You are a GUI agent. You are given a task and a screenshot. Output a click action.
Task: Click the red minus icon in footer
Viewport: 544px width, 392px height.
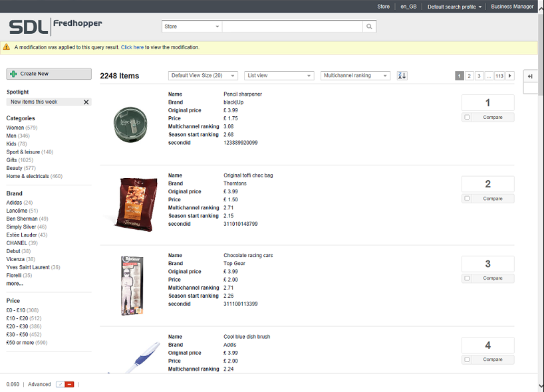(69, 385)
